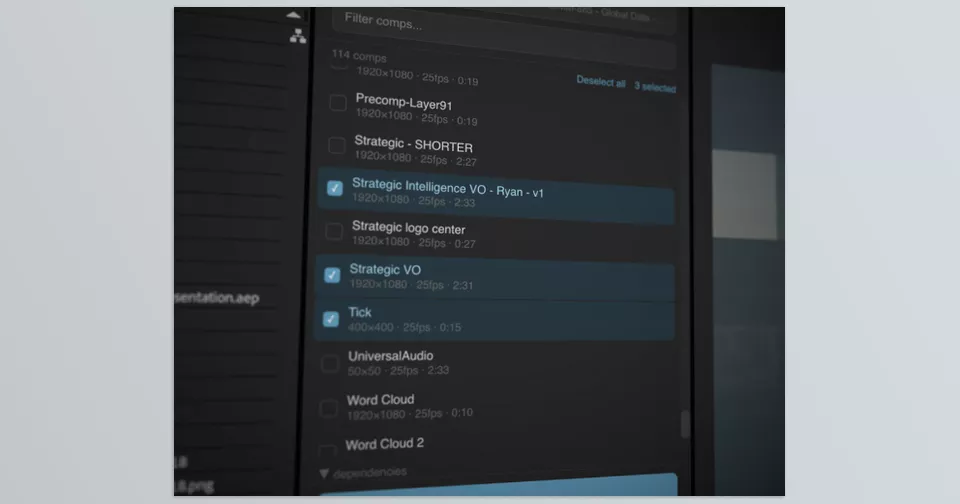Click Strategic logo center details ending 0:27
This screenshot has height=504, width=960.
413,243
